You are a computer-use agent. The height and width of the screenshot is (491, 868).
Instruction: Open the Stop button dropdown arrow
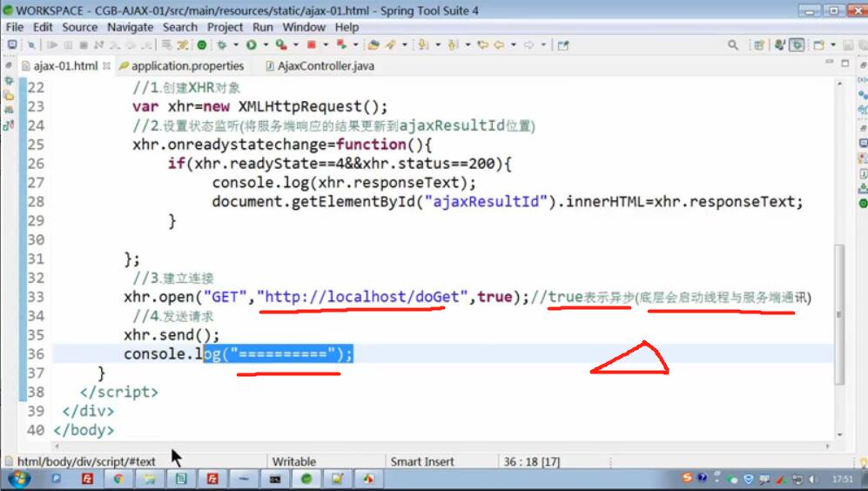(x=326, y=45)
